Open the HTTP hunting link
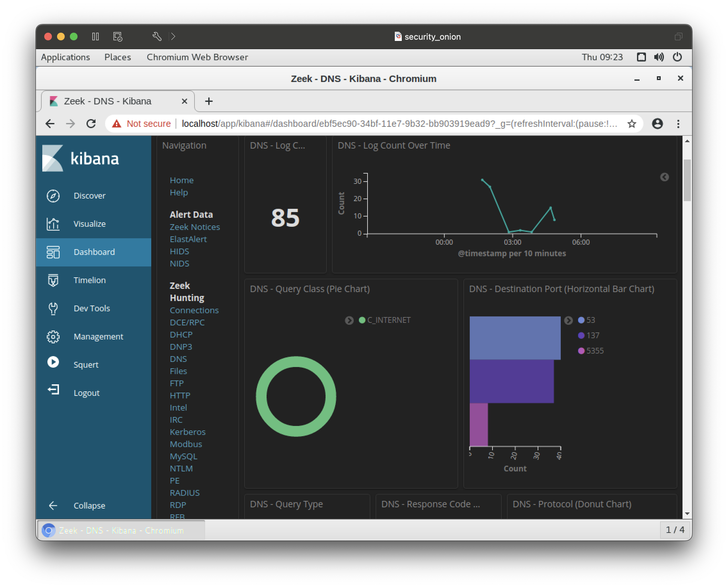The image size is (728, 588). [180, 395]
